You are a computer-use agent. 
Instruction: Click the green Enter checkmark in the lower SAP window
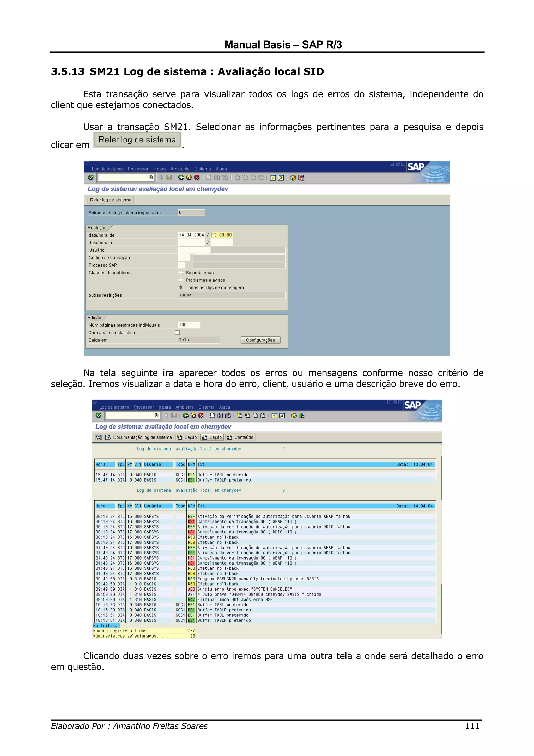coord(98,416)
